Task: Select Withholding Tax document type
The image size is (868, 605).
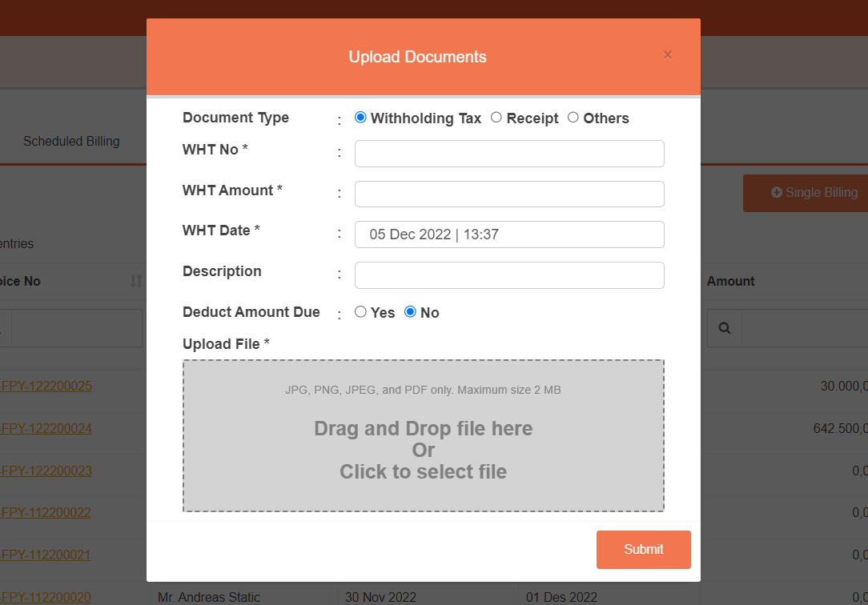Action: (361, 118)
